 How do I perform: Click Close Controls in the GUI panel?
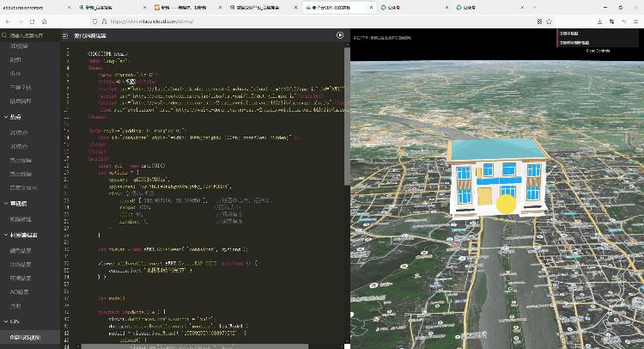point(598,51)
